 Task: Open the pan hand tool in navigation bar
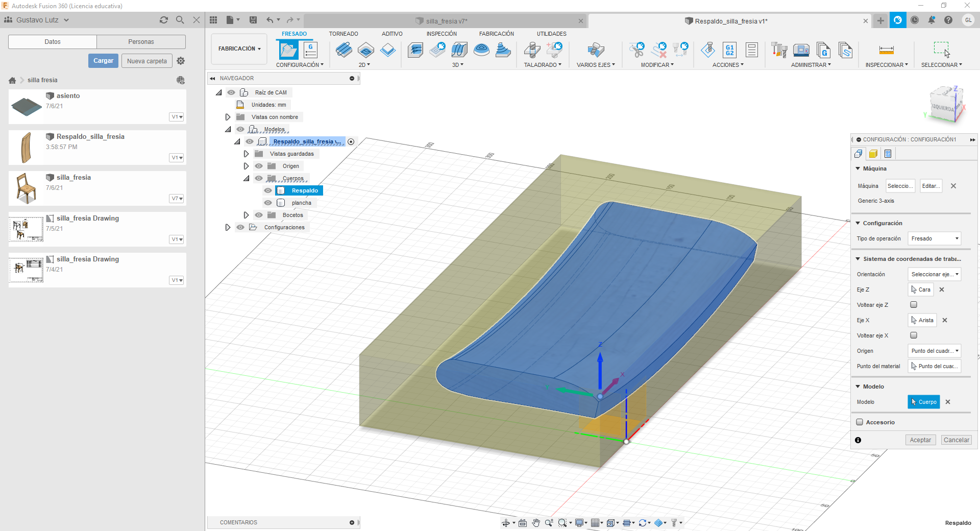tap(536, 523)
